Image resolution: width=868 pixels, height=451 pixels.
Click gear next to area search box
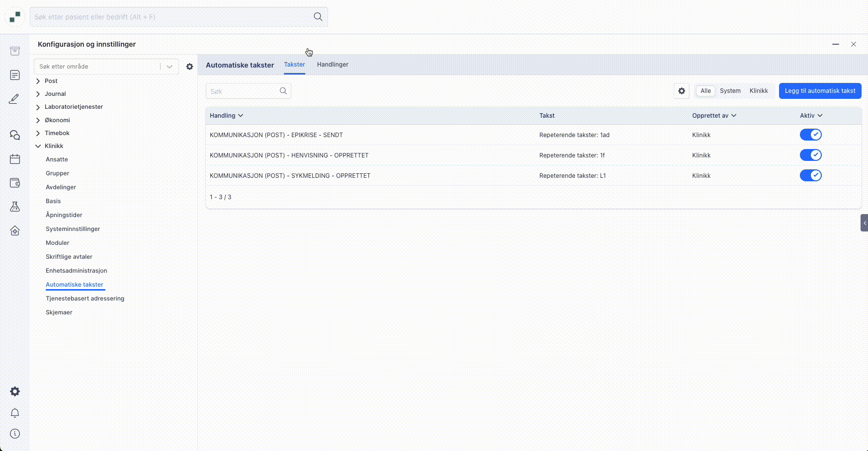click(189, 67)
